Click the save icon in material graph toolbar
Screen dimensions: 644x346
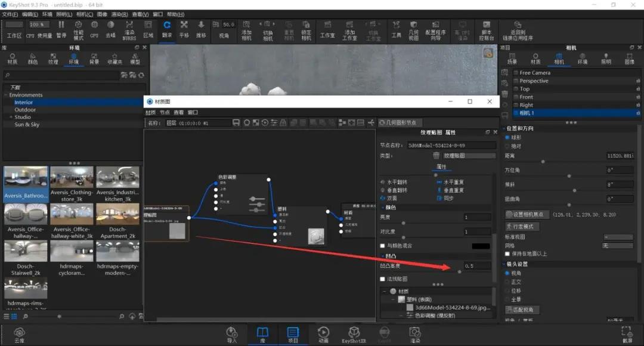click(x=236, y=122)
